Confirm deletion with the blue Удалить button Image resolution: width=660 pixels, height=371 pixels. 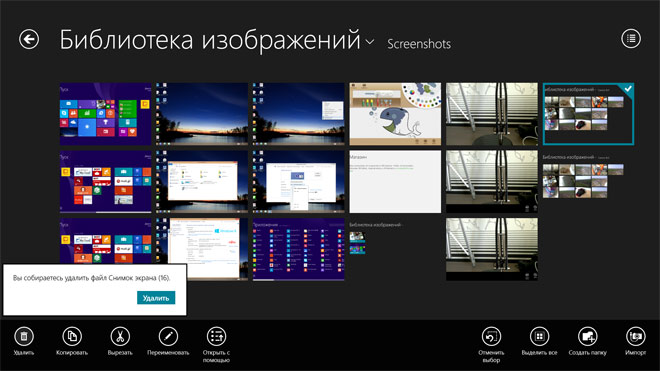point(156,298)
